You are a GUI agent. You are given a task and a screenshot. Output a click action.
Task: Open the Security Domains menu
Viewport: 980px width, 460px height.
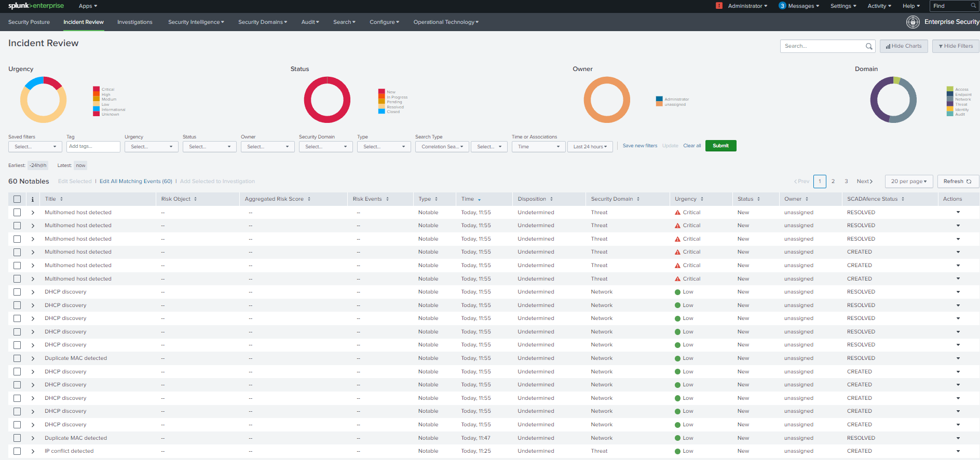click(262, 22)
